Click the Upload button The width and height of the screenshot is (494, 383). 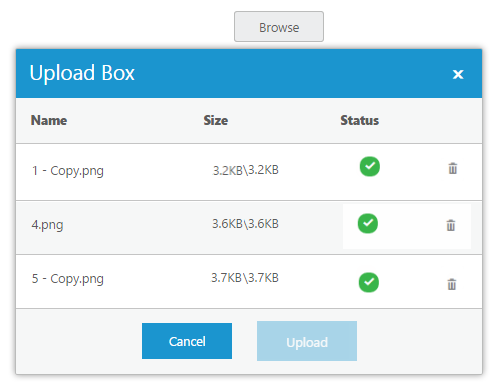point(307,341)
